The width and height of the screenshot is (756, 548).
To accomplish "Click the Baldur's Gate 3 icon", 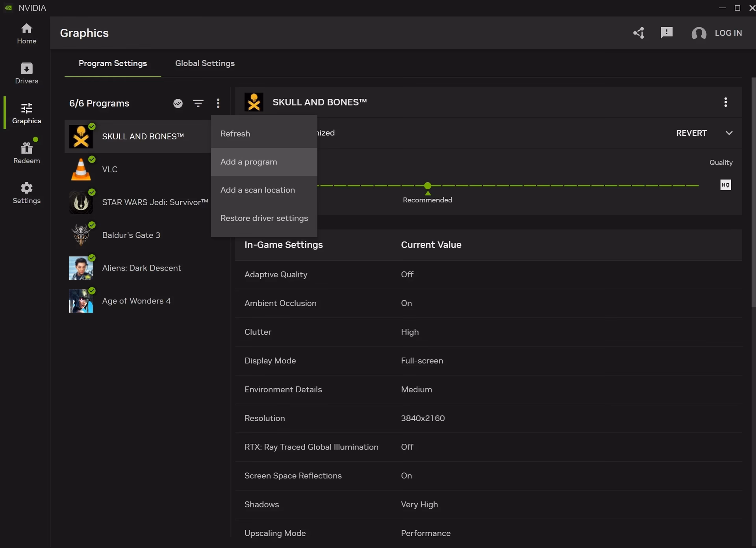I will 81,235.
